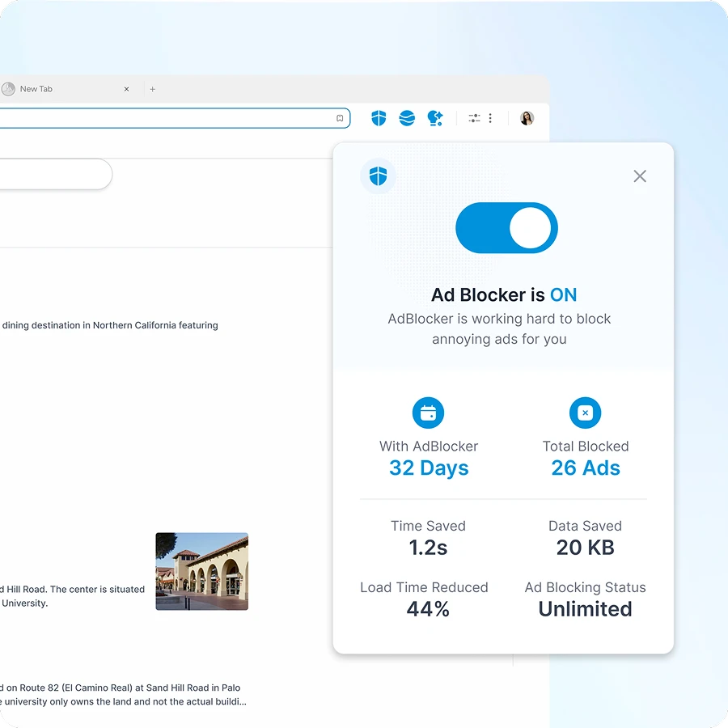Close the New Tab browser tab

point(126,89)
